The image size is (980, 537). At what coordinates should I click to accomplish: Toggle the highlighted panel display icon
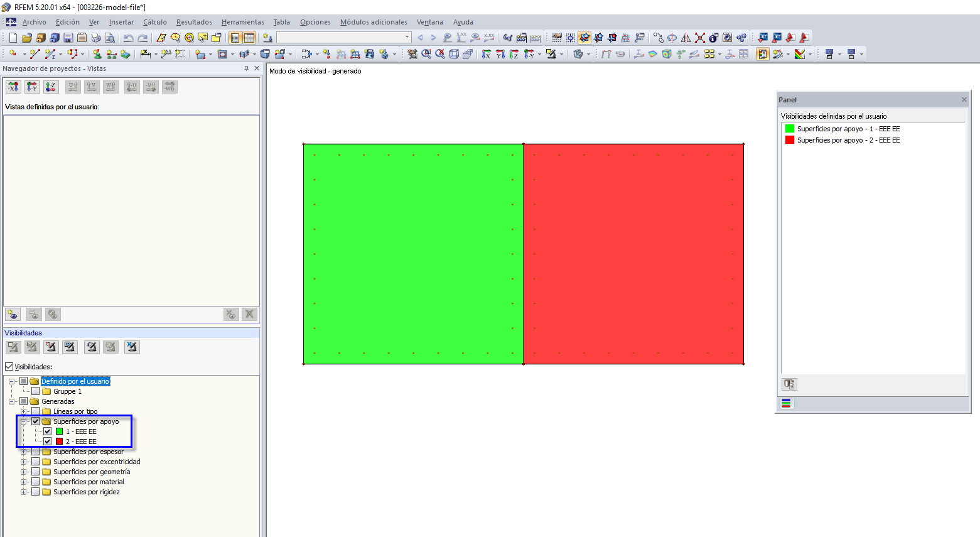[x=763, y=54]
